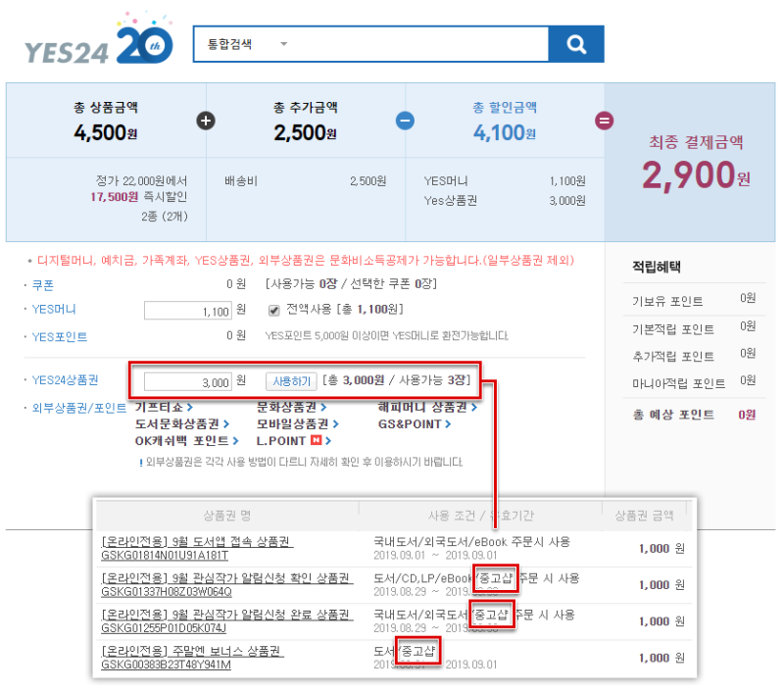
Task: Click the 마니아적립 포인트 row
Action: click(x=694, y=382)
